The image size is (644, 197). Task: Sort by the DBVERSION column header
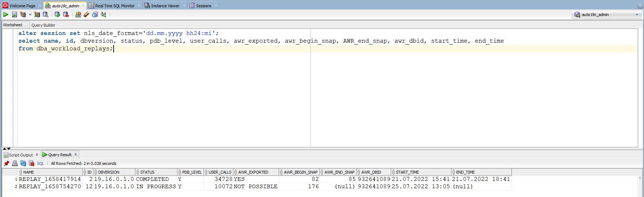(114, 172)
